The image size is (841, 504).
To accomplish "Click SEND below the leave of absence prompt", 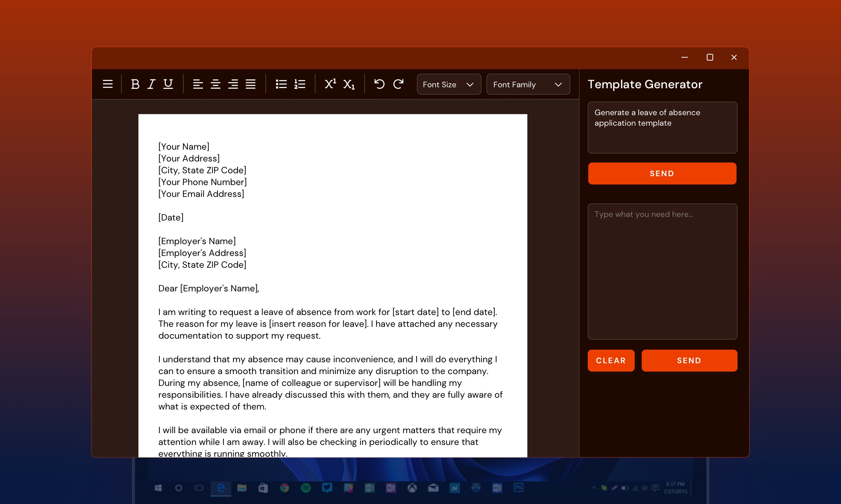I will point(662,174).
